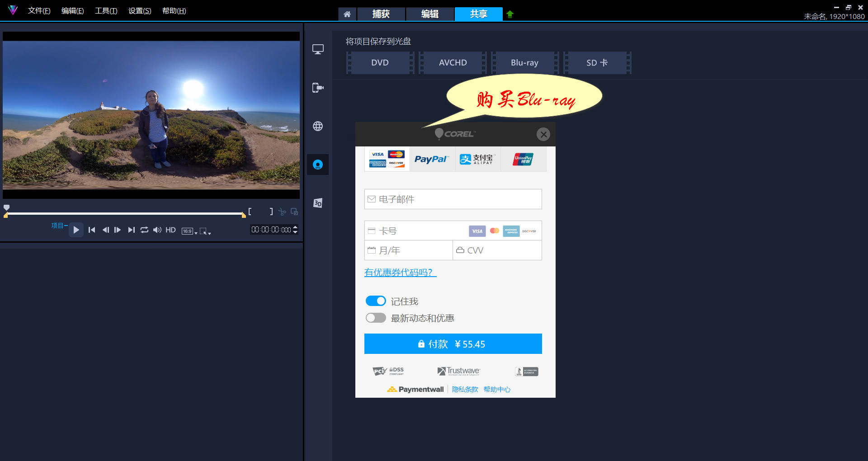
Task: Choose the DVD disc format
Action: (x=380, y=63)
